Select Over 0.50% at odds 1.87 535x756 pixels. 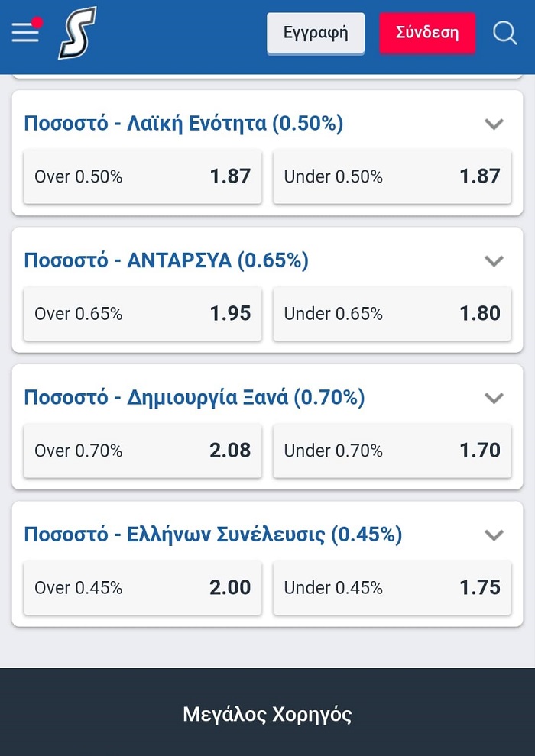pyautogui.click(x=142, y=176)
